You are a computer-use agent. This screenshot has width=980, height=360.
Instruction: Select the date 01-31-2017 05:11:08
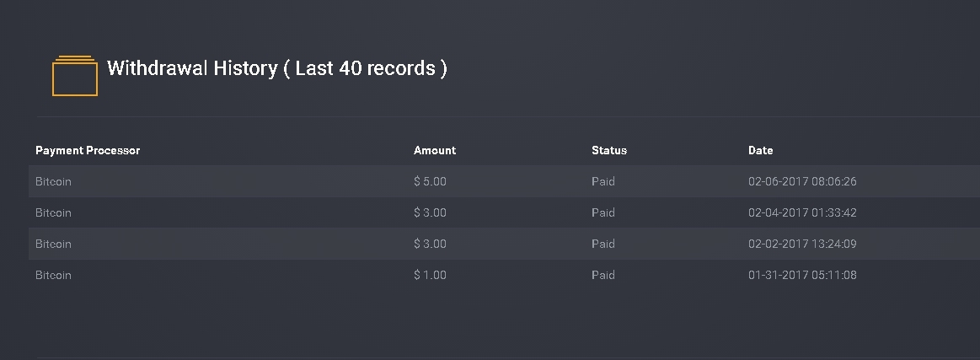[x=802, y=275]
